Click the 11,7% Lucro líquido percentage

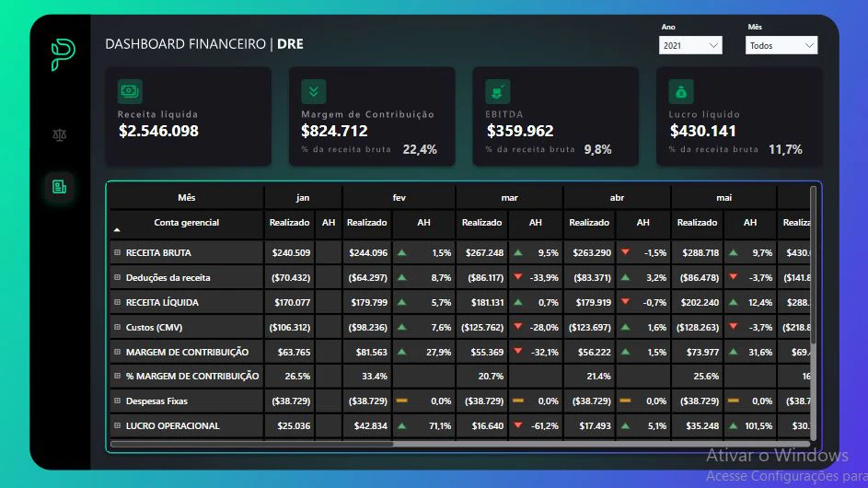(x=785, y=149)
